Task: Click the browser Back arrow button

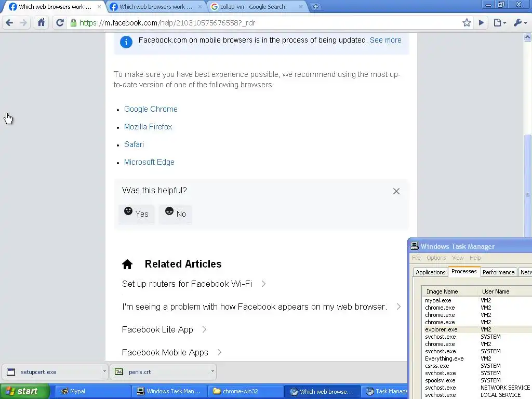Action: [9, 23]
